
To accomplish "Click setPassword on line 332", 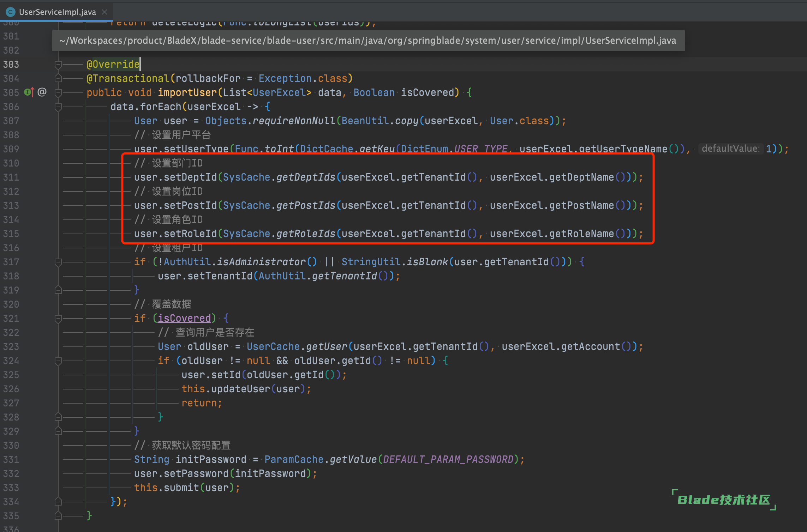I will coord(196,473).
